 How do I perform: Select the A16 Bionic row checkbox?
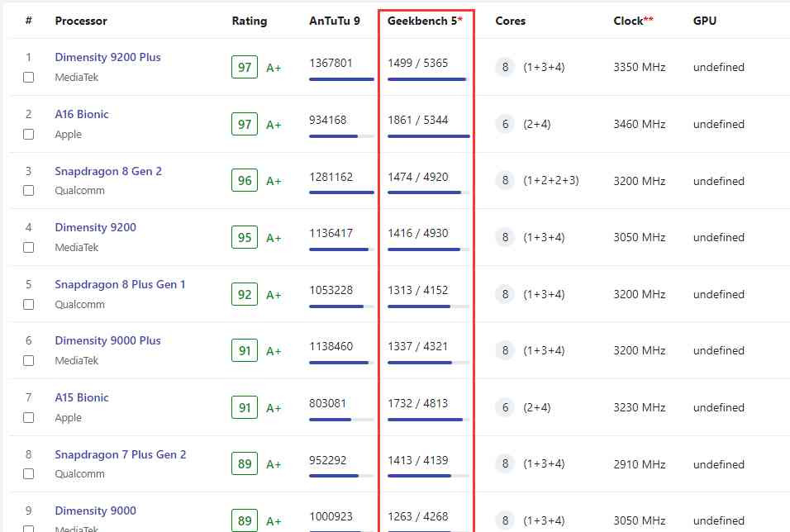point(29,134)
